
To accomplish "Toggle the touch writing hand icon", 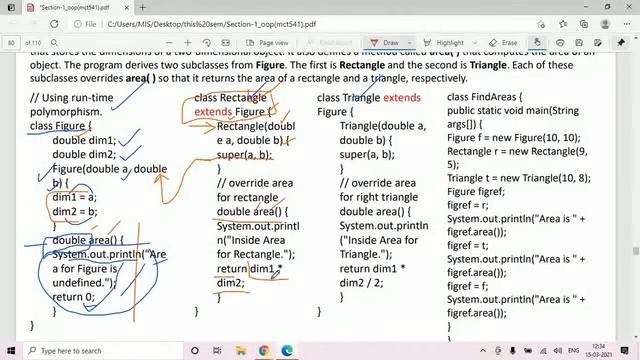I will pyautogui.click(x=537, y=42).
